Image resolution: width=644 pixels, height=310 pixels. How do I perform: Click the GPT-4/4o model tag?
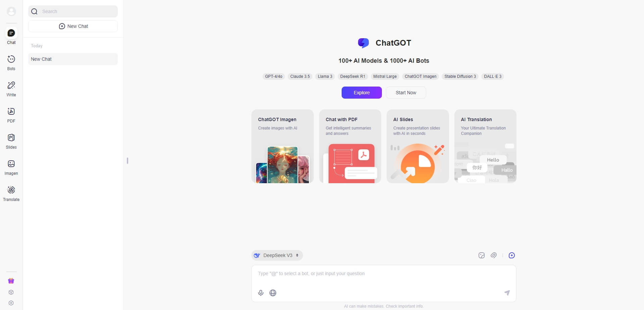[x=274, y=76]
